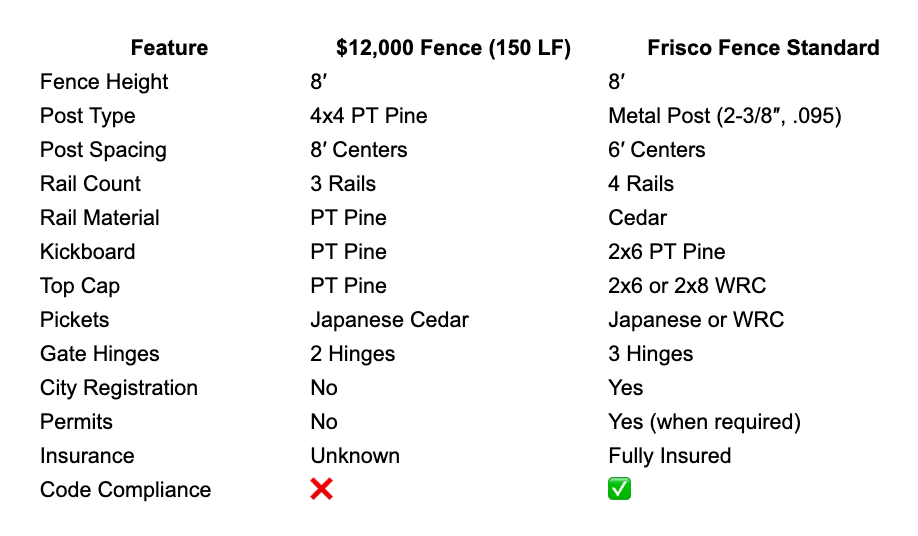
Task: Click the "City Registration" row label
Action: point(119,388)
